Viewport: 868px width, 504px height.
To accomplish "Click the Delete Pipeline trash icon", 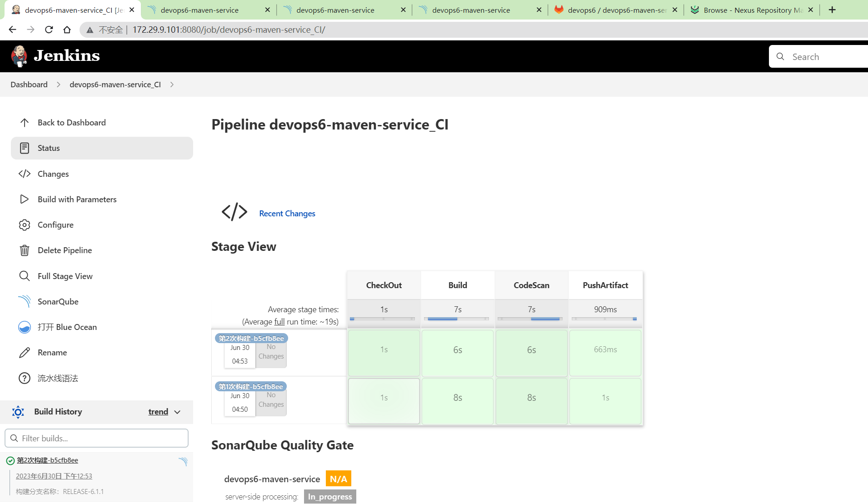I will [x=25, y=250].
